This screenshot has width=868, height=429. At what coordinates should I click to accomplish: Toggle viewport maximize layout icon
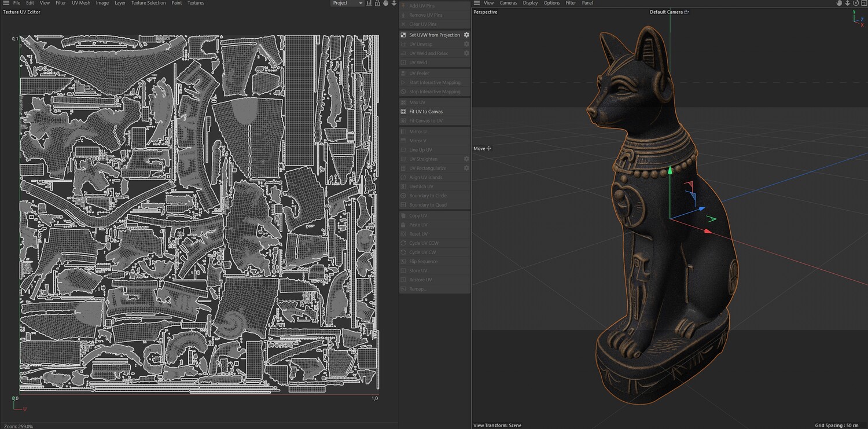click(863, 3)
